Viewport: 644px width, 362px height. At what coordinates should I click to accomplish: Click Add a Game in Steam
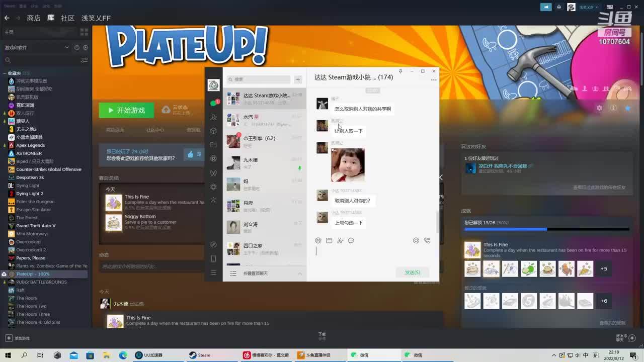[x=18, y=338]
